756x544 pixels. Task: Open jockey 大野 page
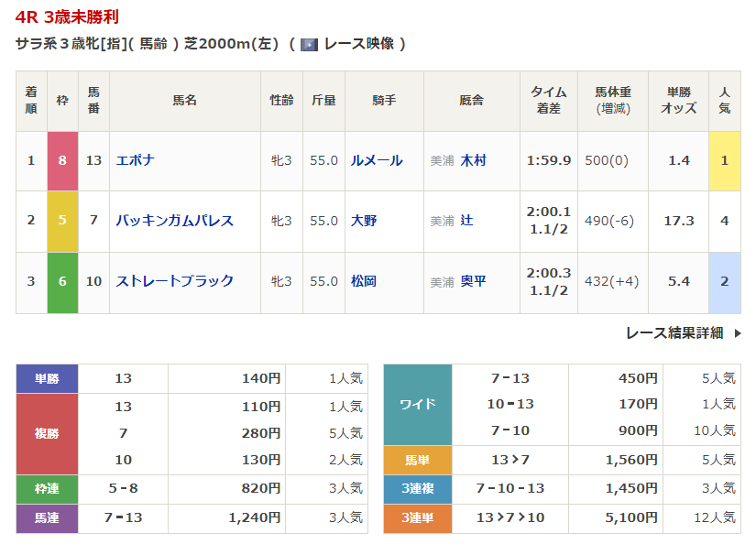pyautogui.click(x=364, y=221)
